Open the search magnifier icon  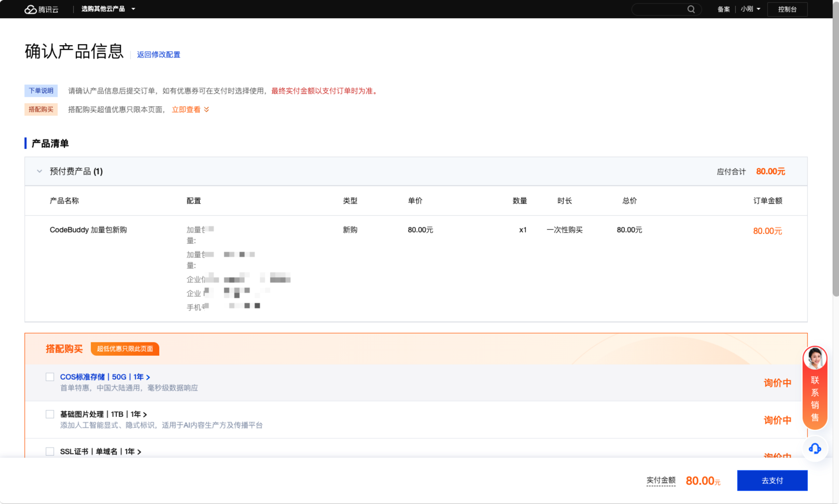pyautogui.click(x=691, y=9)
